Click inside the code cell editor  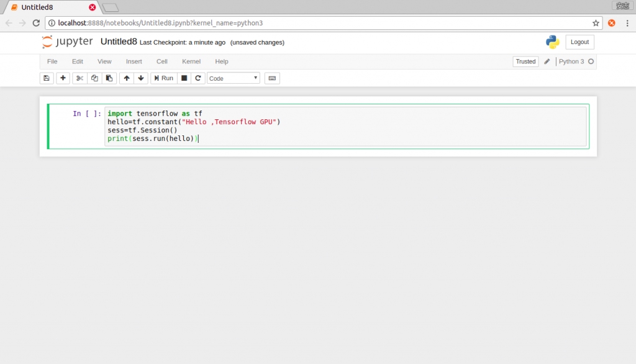pos(345,126)
